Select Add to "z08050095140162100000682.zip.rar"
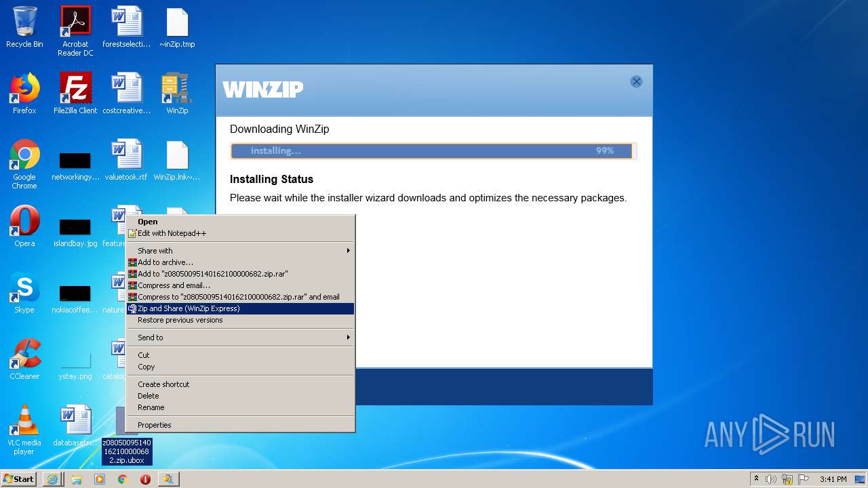 pos(241,274)
